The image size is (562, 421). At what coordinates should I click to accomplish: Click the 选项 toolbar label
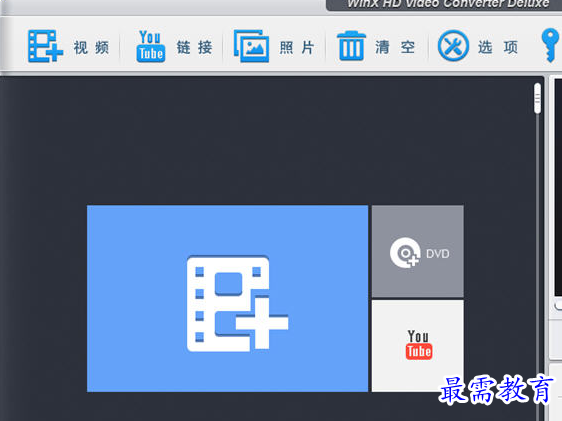click(x=498, y=47)
